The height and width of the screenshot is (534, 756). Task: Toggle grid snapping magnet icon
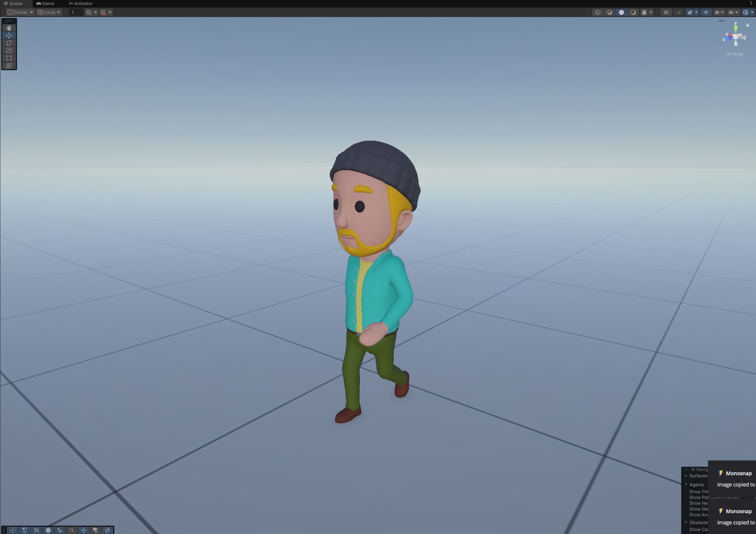tap(103, 12)
